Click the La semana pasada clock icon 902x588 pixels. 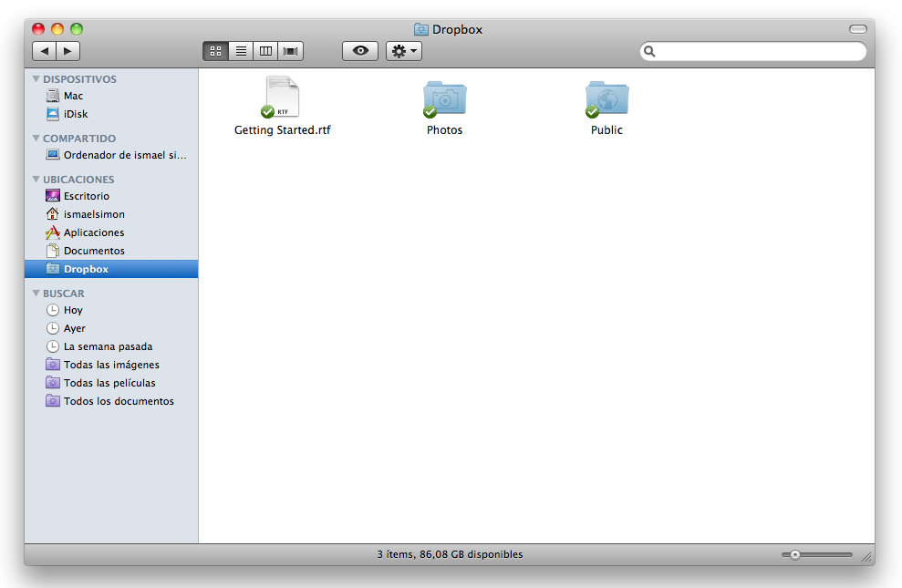pyautogui.click(x=52, y=346)
